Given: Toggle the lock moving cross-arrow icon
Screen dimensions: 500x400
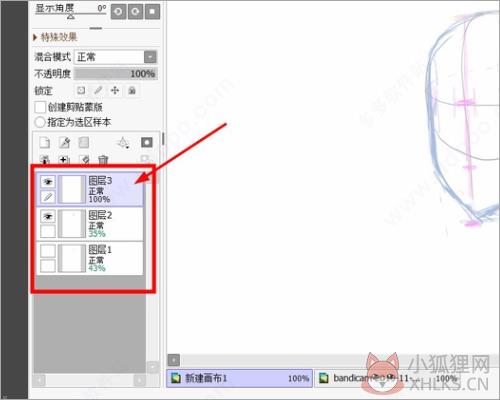Looking at the screenshot, I should tap(115, 90).
